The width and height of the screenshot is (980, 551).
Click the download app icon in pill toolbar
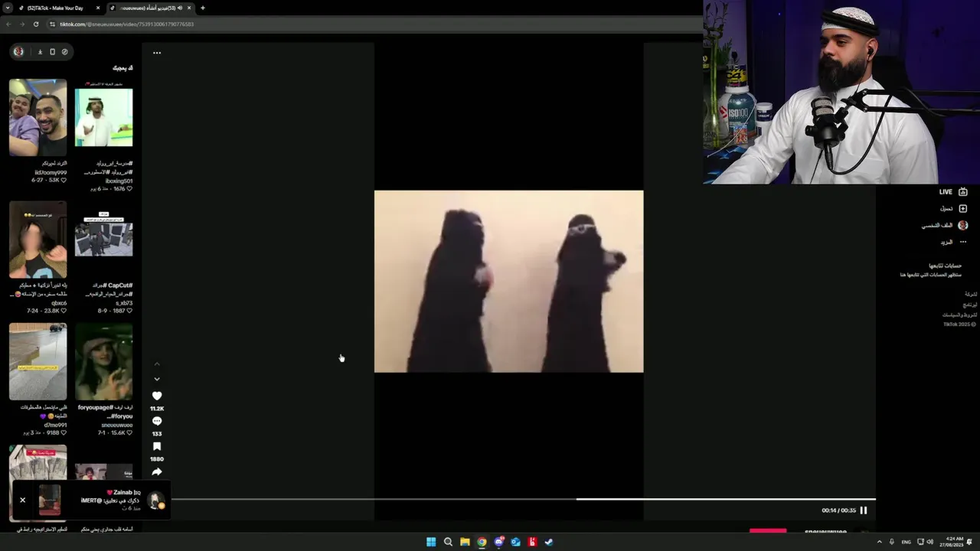[40, 51]
